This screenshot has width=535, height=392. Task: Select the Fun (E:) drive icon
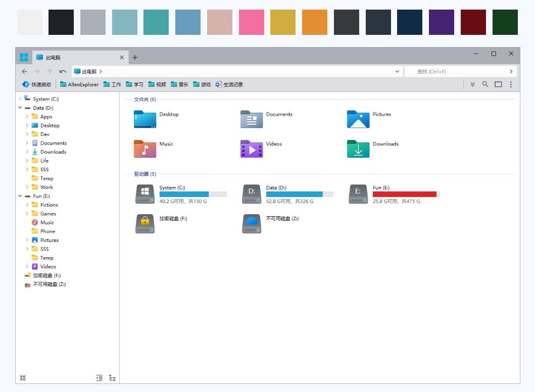(x=358, y=194)
